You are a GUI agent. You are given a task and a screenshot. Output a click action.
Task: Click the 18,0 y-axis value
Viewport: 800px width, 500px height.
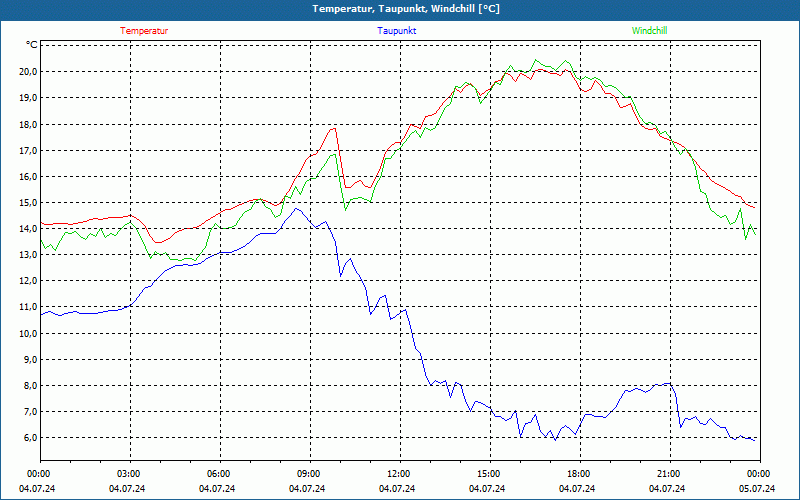coord(29,124)
